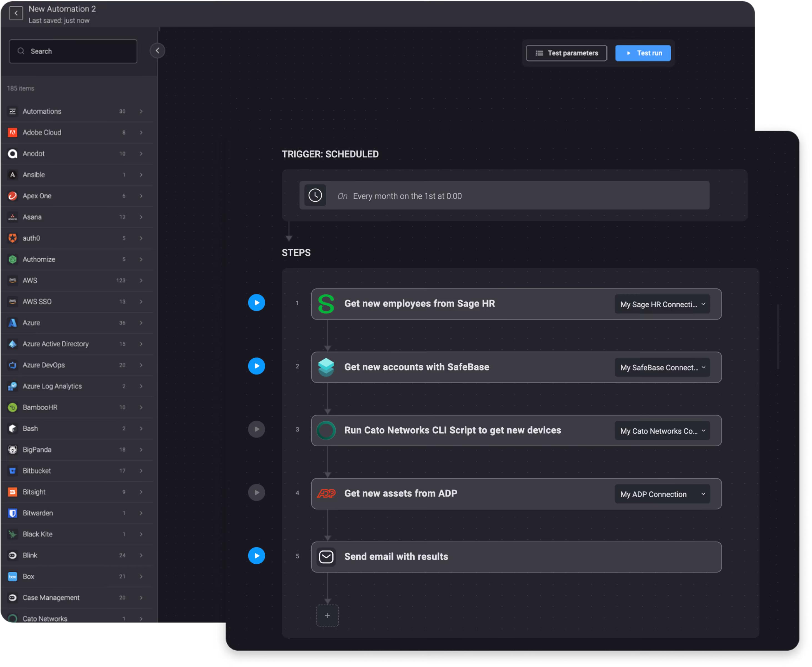Click the Azure DevOps icon in the sidebar
This screenshot has width=812, height=667.
point(13,365)
